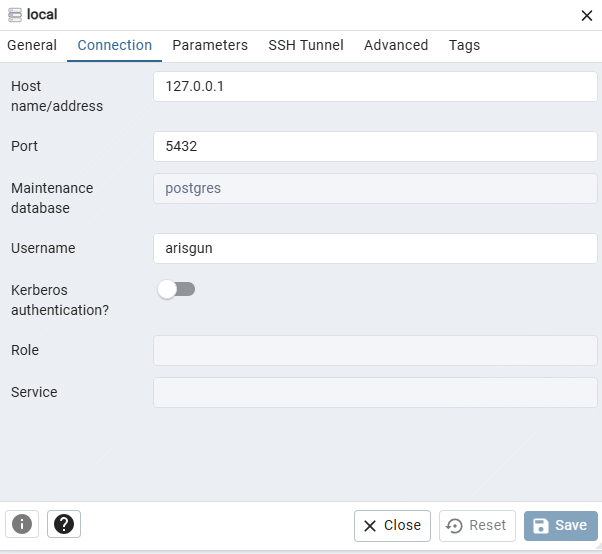This screenshot has width=602, height=554.
Task: Select the Connection tab
Action: [114, 45]
